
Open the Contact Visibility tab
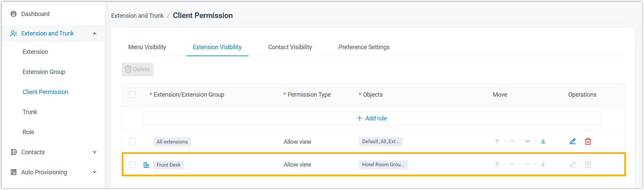[290, 47]
